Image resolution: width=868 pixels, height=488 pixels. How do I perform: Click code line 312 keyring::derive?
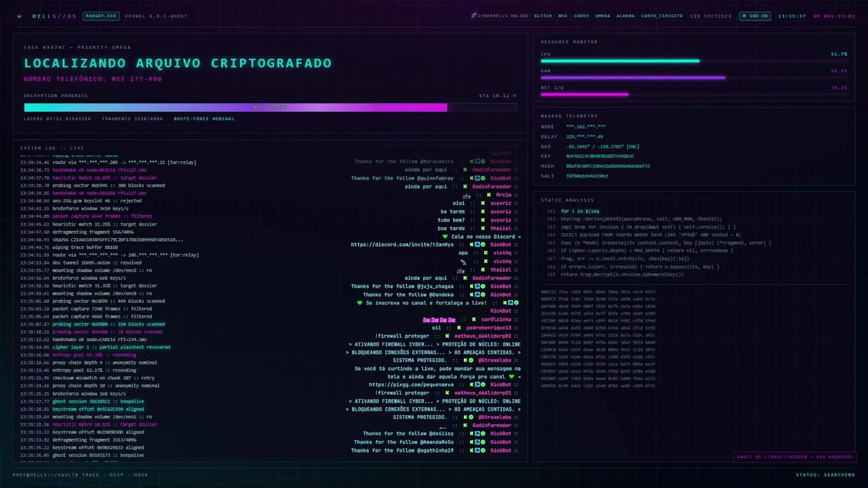(634, 219)
